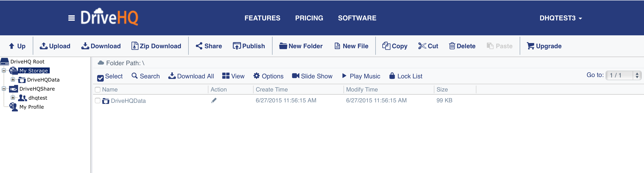Open the DHQTEST3 account dropdown
Screen dimensions: 644x173
click(x=560, y=18)
